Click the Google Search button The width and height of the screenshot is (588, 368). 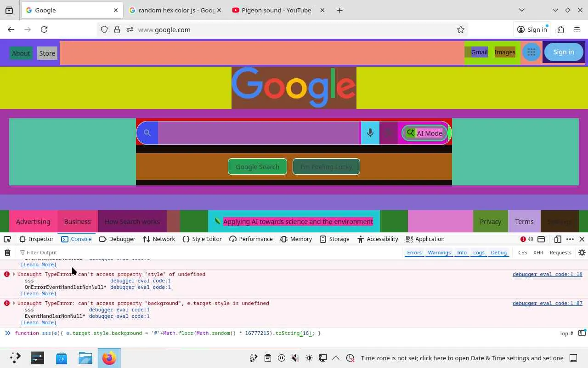tap(257, 167)
